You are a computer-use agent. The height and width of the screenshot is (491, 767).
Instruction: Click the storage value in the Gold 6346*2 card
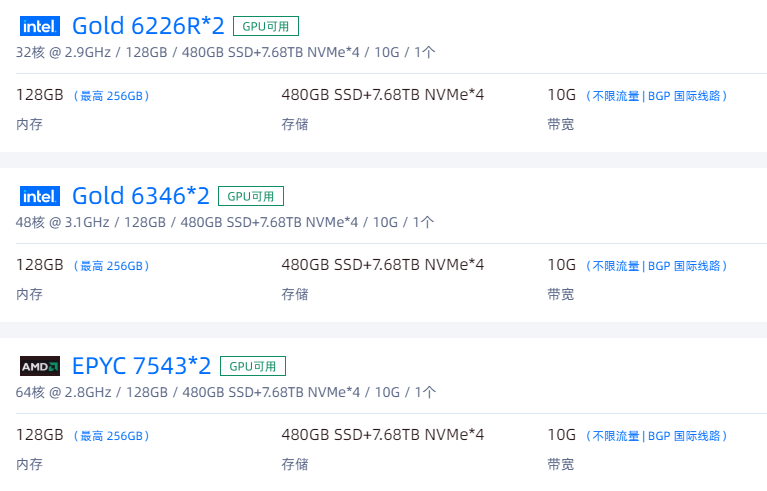(383, 265)
